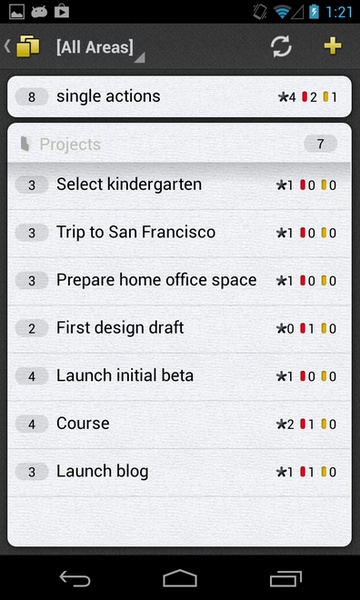Tap the yellow folders app icon
The width and height of the screenshot is (360, 600).
(28, 46)
